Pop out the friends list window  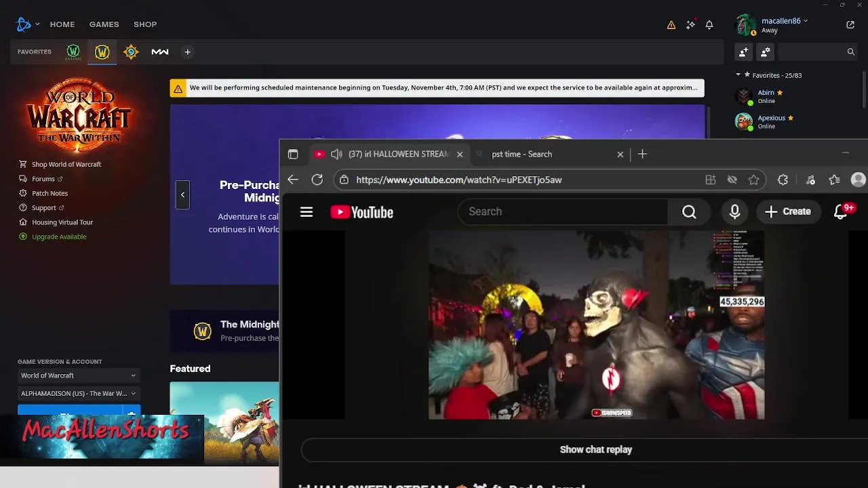pos(850,25)
